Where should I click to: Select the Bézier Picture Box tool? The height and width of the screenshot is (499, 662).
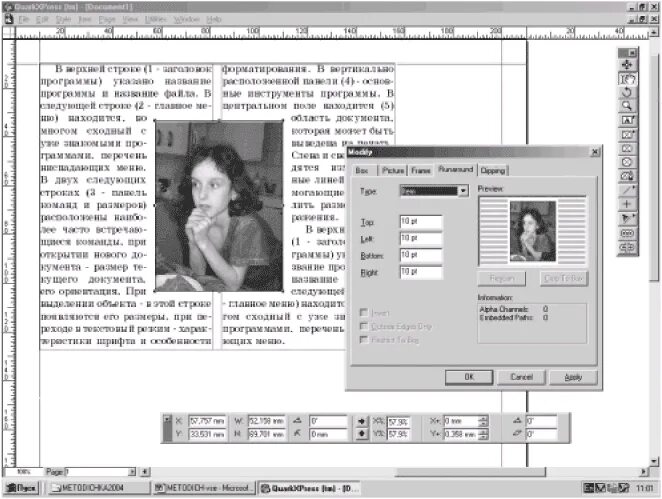coord(627,176)
